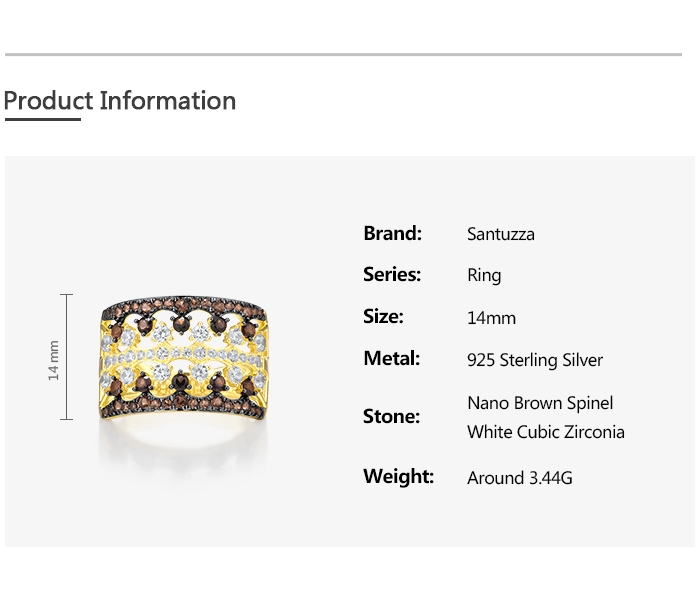The image size is (700, 607).
Task: Select the Metal: field label
Action: (391, 359)
